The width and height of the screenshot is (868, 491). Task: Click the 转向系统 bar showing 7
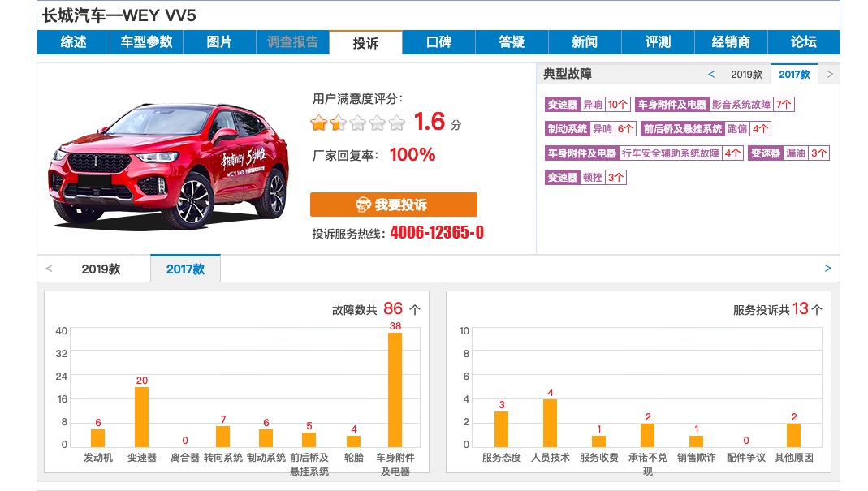[223, 437]
